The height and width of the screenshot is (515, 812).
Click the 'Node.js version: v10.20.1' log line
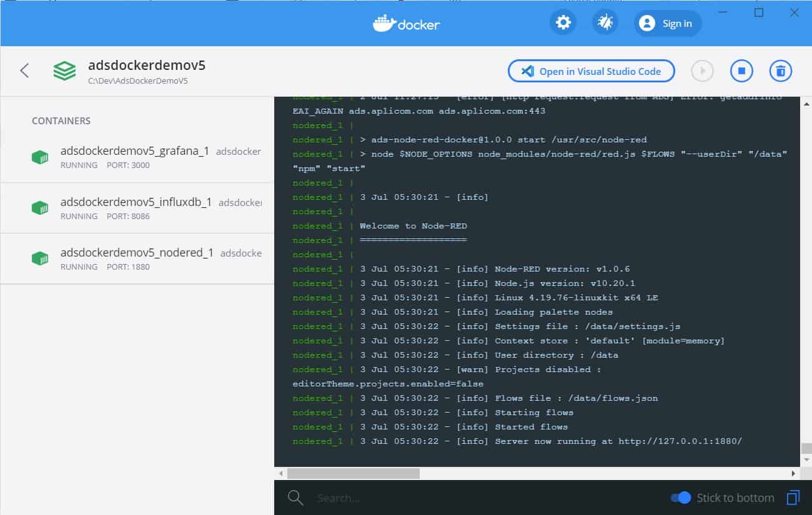pos(464,283)
